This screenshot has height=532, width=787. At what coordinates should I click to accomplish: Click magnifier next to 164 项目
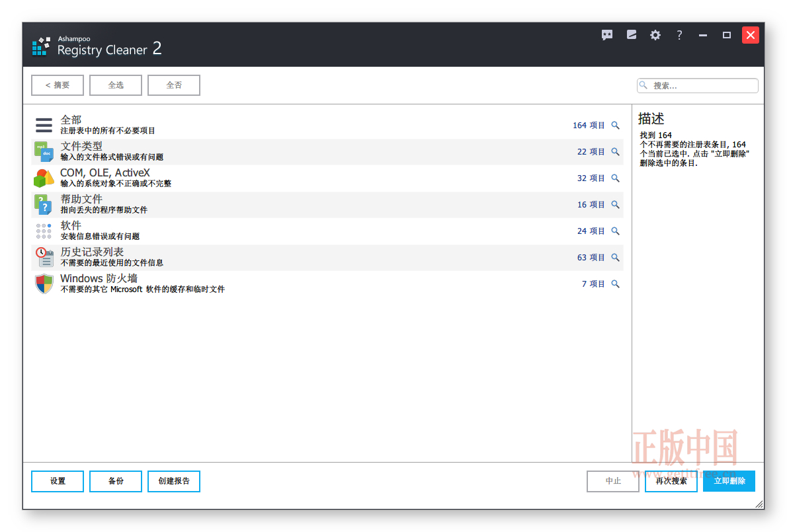coord(615,126)
